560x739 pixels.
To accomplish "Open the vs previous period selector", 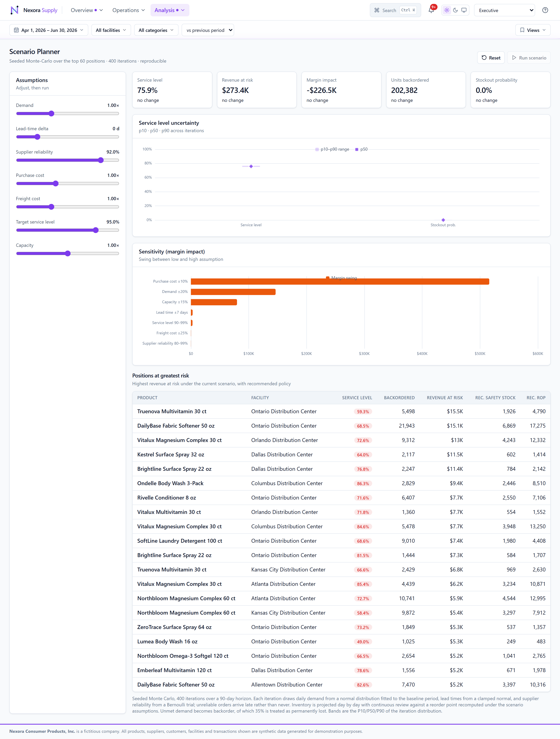I will (x=208, y=30).
